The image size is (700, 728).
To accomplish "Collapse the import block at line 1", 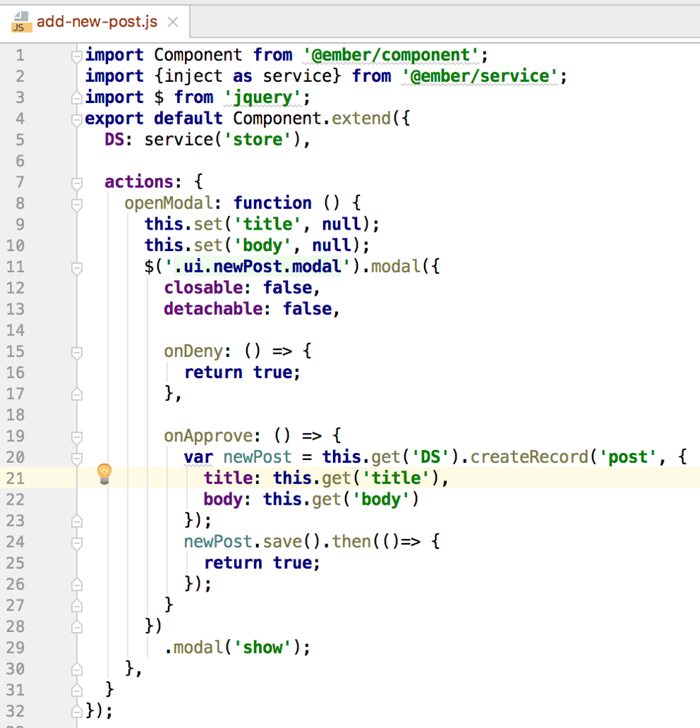I will pos(77,56).
